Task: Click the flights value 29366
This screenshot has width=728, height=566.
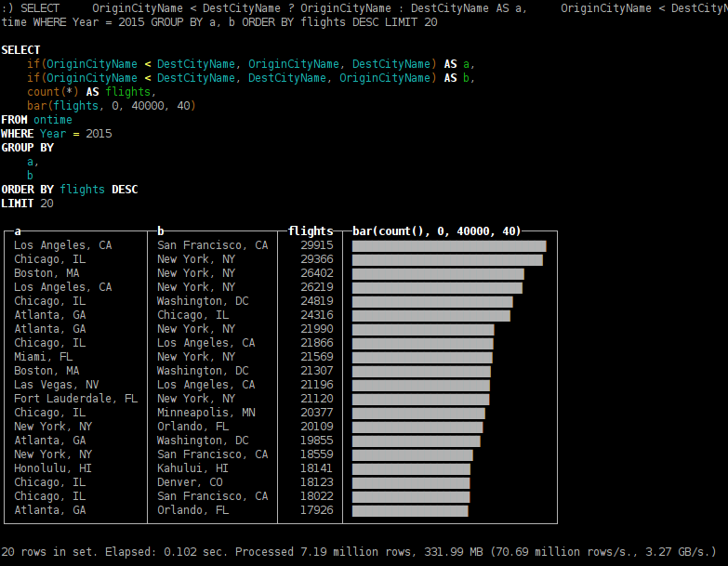Action: [x=316, y=259]
